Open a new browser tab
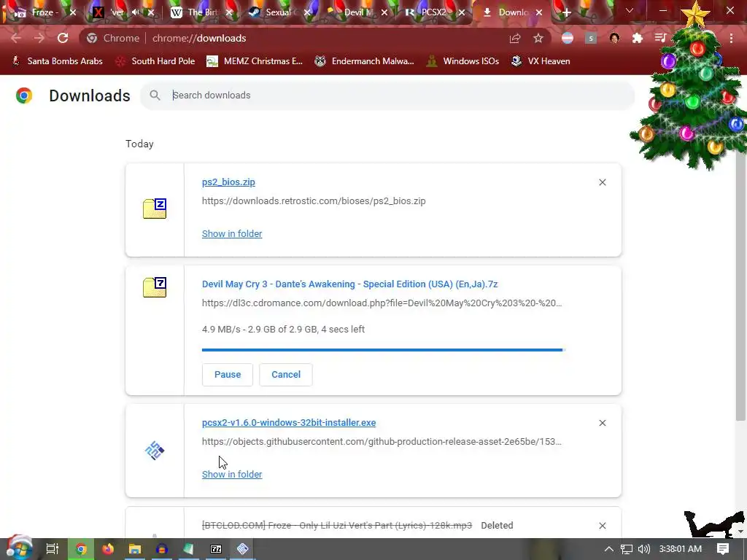Image resolution: width=747 pixels, height=560 pixels. [566, 12]
